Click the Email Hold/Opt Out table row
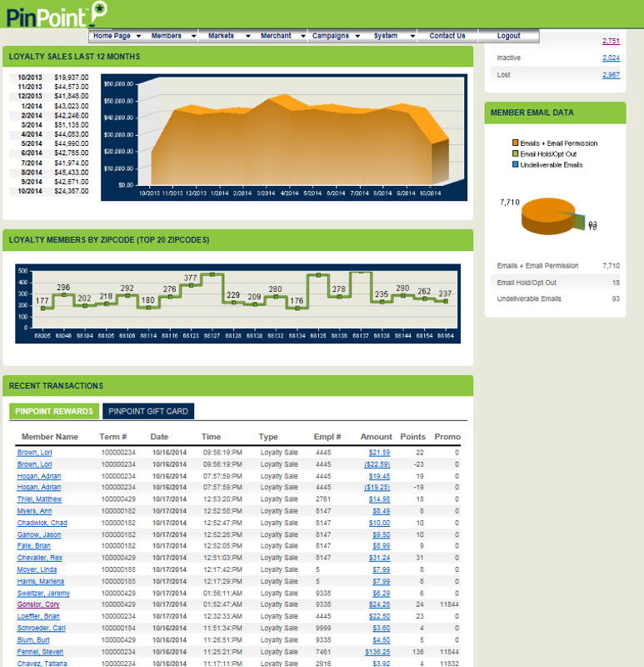The image size is (644, 667). 555,283
